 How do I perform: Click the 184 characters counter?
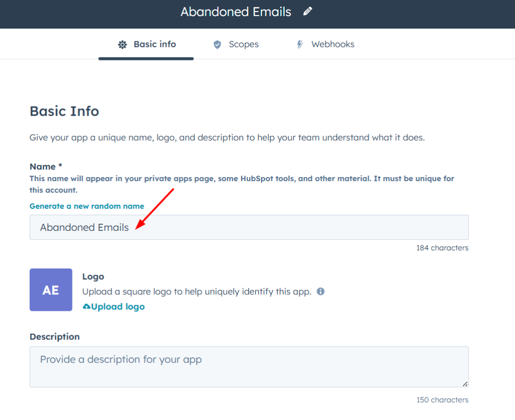pos(442,247)
